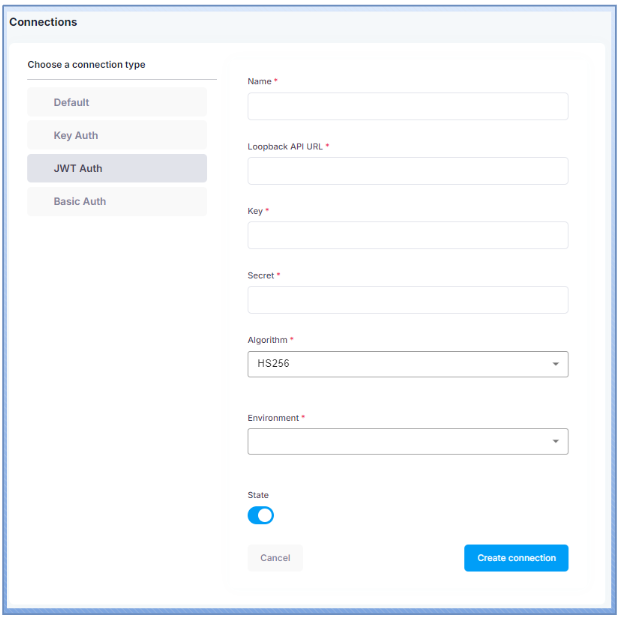This screenshot has height=618, width=620.
Task: Open the Algorithm dropdown showing HS256
Action: tap(400, 364)
